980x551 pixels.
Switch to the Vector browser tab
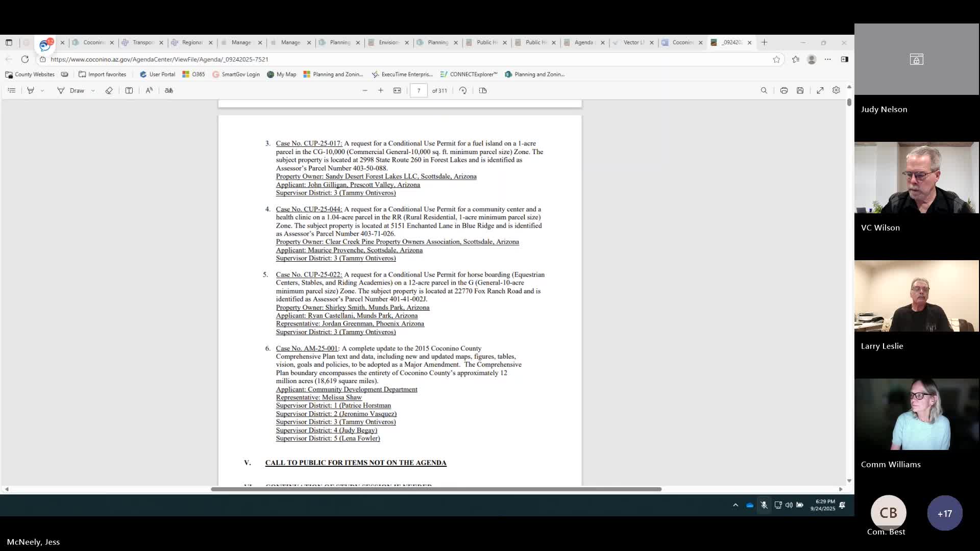click(x=633, y=42)
